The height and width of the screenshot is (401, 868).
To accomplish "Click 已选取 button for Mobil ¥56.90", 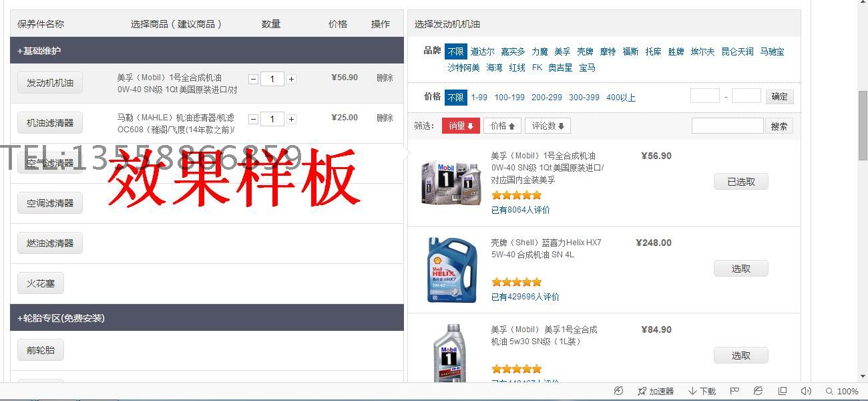I will [741, 182].
